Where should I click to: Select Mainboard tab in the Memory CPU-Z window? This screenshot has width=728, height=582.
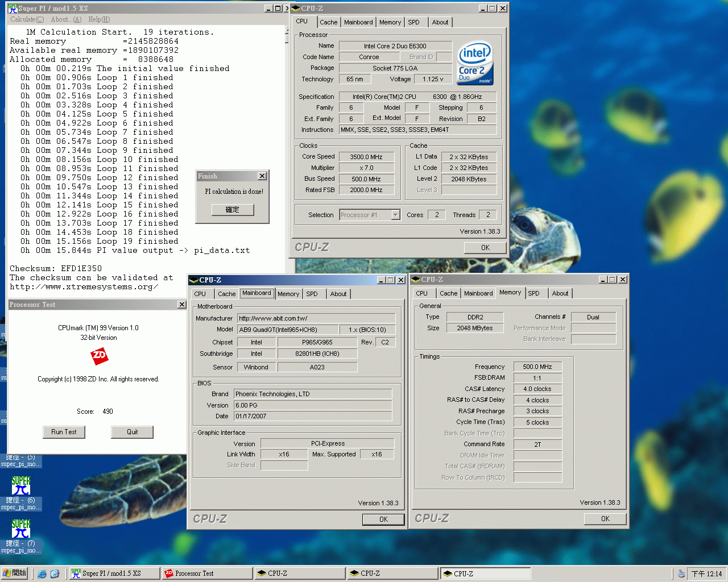coord(478,293)
